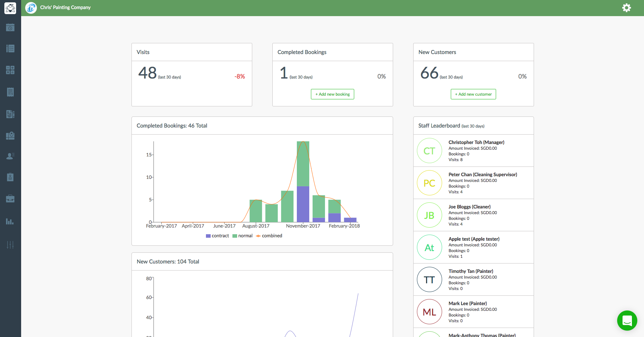Open the map pin icon in sidebar
644x337 pixels.
point(10,136)
